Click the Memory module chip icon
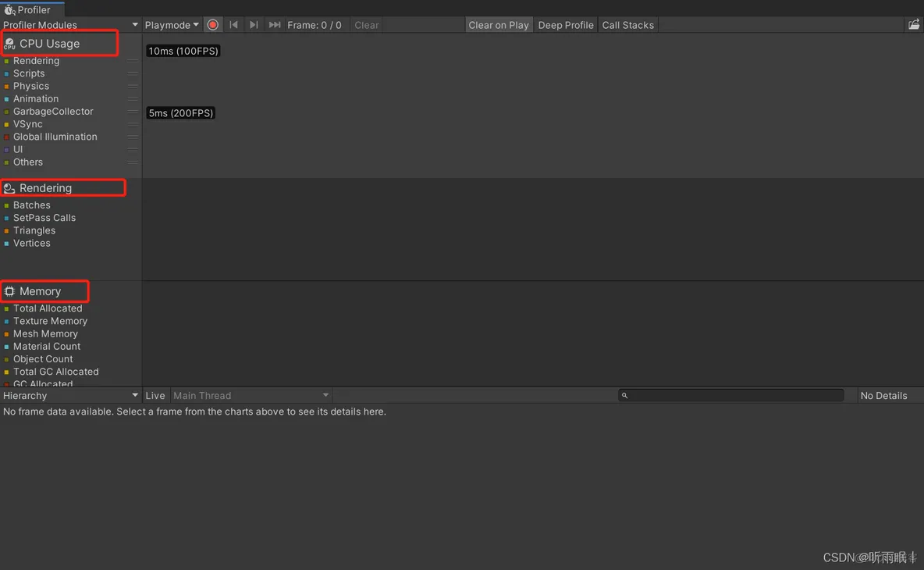Viewport: 924px width, 570px height. (x=9, y=291)
